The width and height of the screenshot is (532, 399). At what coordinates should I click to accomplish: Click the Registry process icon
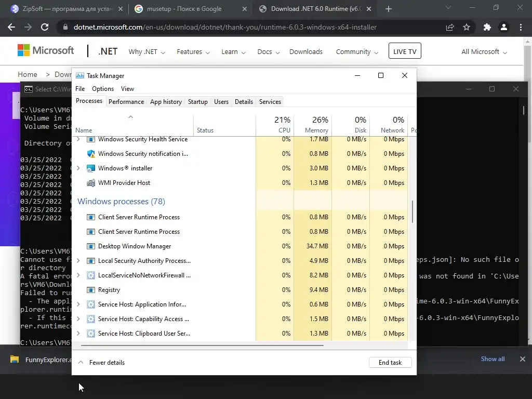click(90, 290)
